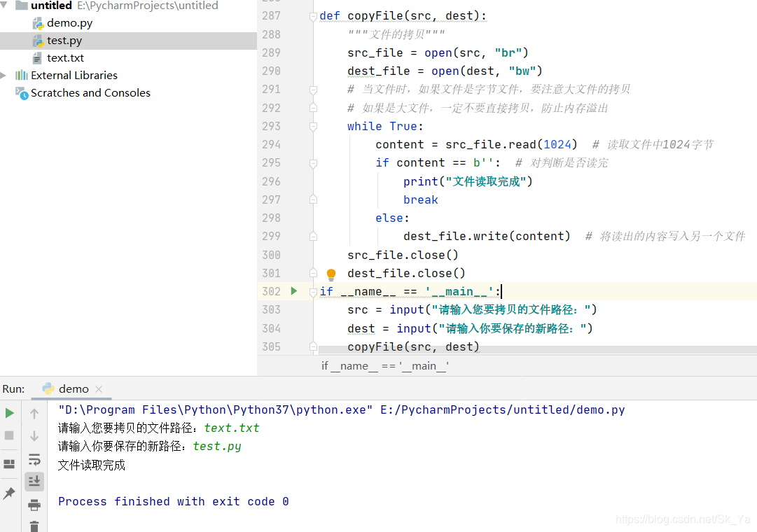The width and height of the screenshot is (757, 532).
Task: Fold the if __name__ block at line 302
Action: point(313,292)
